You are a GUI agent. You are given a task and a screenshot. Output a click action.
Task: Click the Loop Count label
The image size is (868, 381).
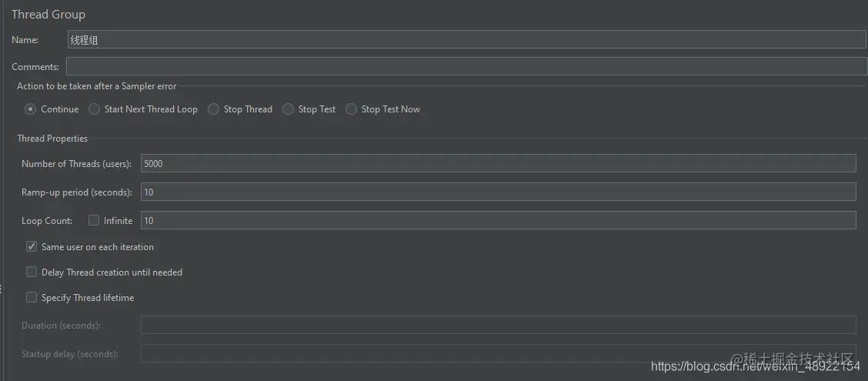[47, 220]
